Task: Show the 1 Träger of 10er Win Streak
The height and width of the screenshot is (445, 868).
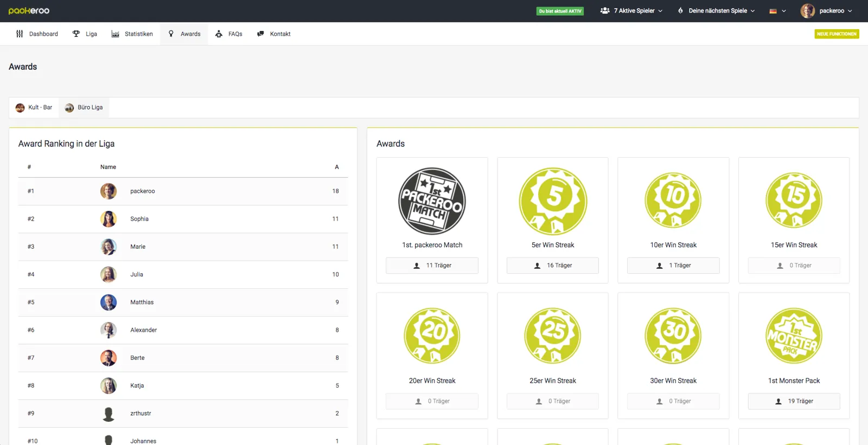Action: (673, 266)
